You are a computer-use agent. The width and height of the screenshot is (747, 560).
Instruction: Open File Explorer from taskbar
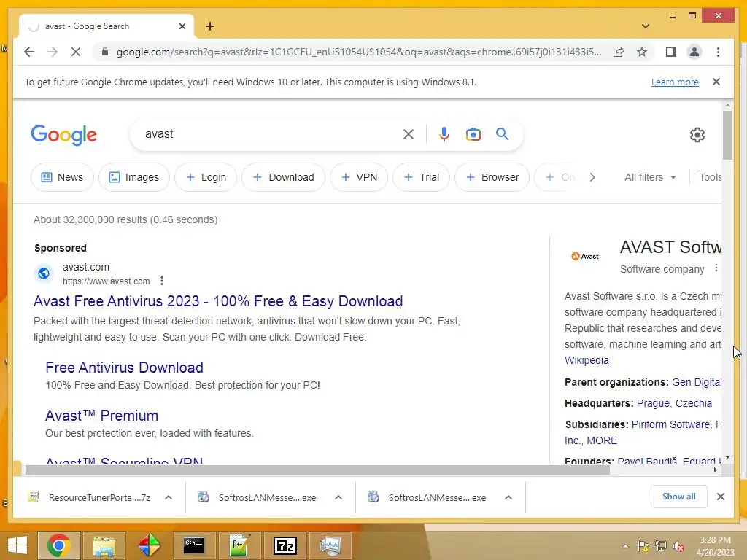tap(104, 545)
